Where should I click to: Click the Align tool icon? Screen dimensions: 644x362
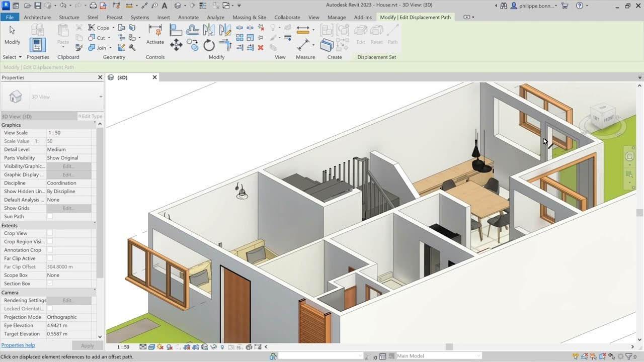[176, 30]
